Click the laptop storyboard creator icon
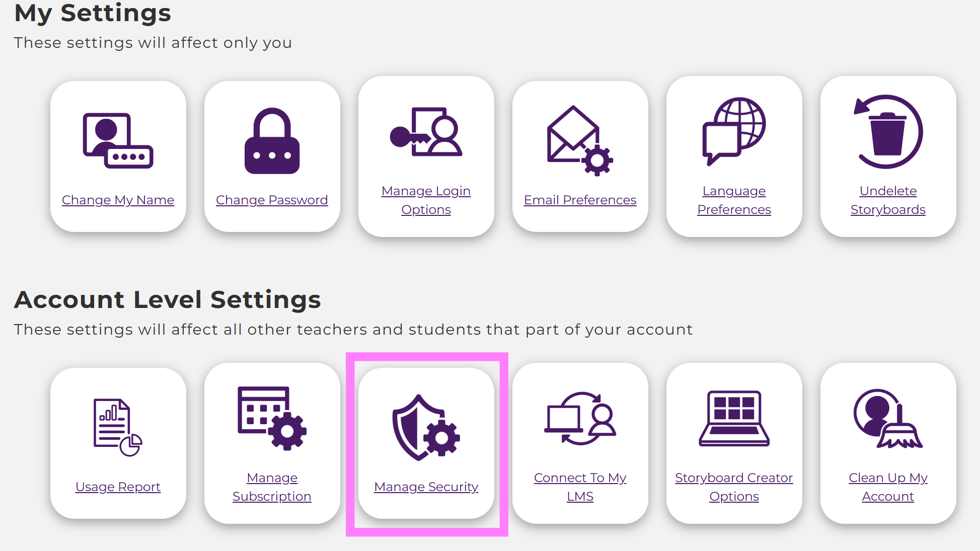This screenshot has width=980, height=551. tap(734, 418)
